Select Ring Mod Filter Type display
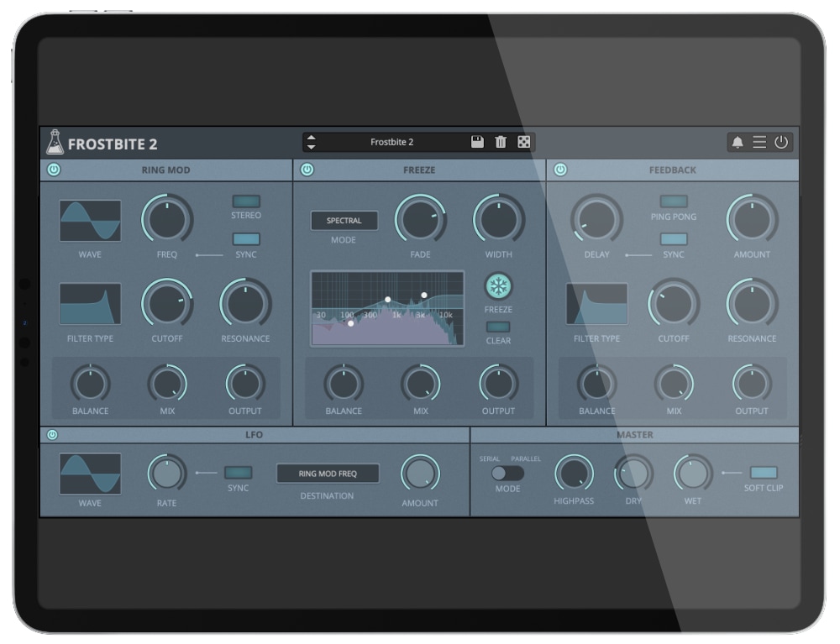 tap(90, 304)
